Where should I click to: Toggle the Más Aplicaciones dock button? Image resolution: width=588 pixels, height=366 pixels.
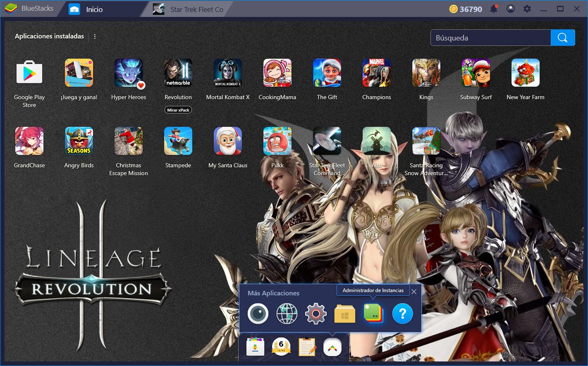333,347
